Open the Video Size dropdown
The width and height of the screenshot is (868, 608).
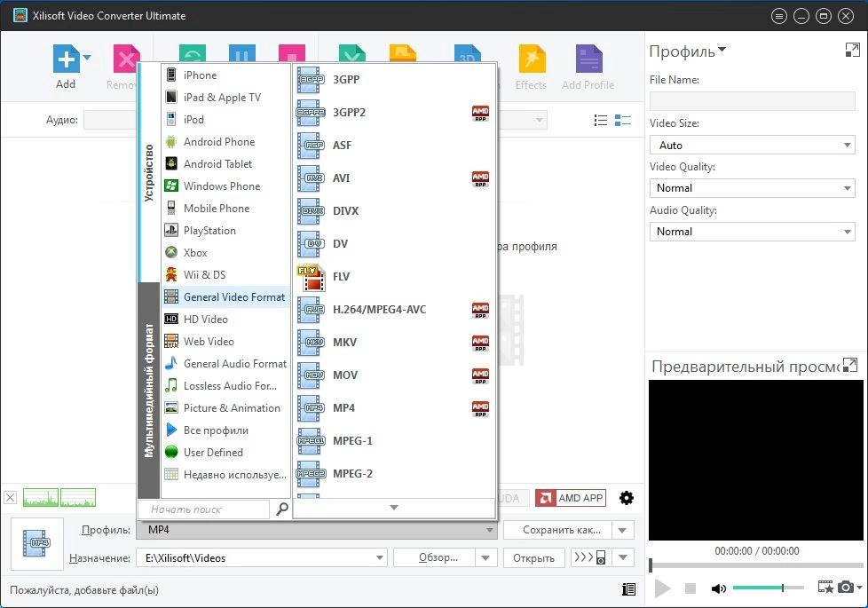[753, 145]
